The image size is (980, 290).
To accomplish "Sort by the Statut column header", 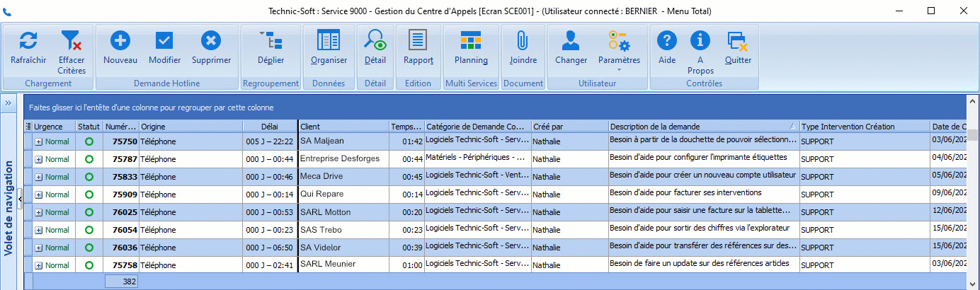I will click(x=89, y=127).
